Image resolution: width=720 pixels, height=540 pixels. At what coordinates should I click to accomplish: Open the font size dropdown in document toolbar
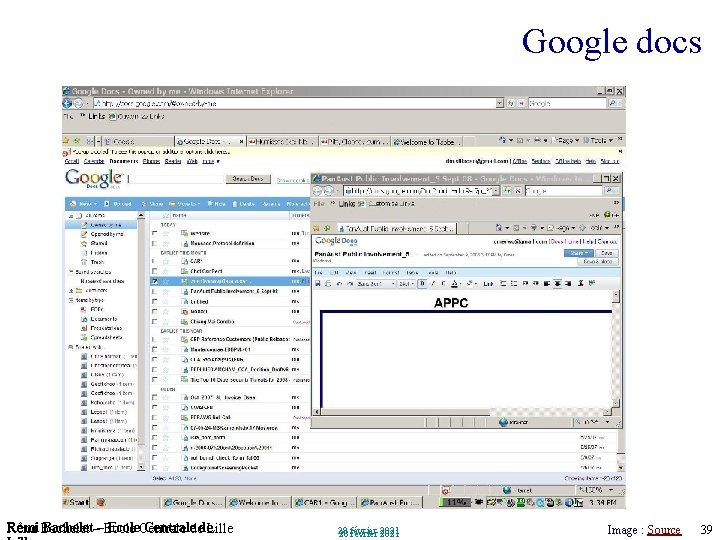[x=407, y=284]
